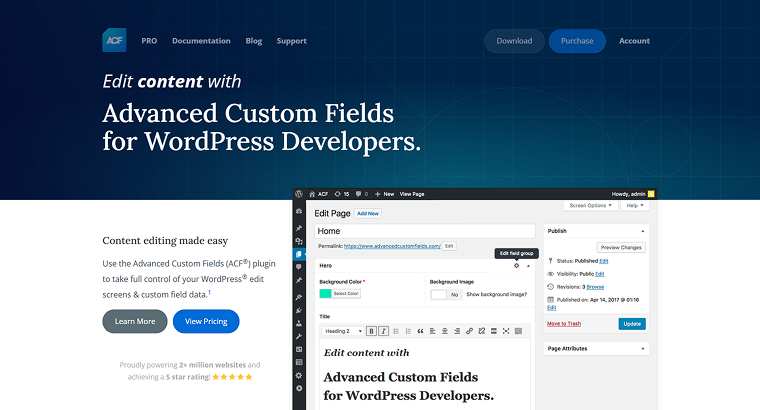760x410 pixels.
Task: Insert a blockquote from the editor toolbar
Action: pos(420,331)
